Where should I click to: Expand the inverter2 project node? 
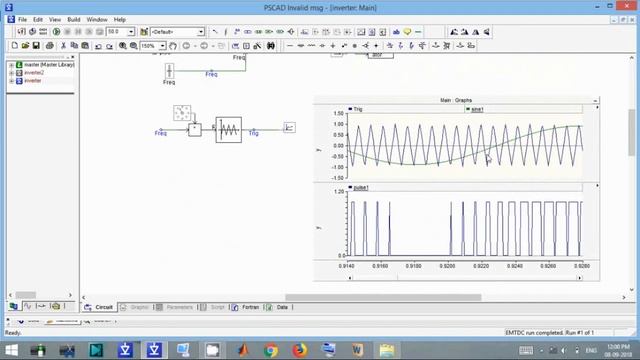[x=11, y=73]
